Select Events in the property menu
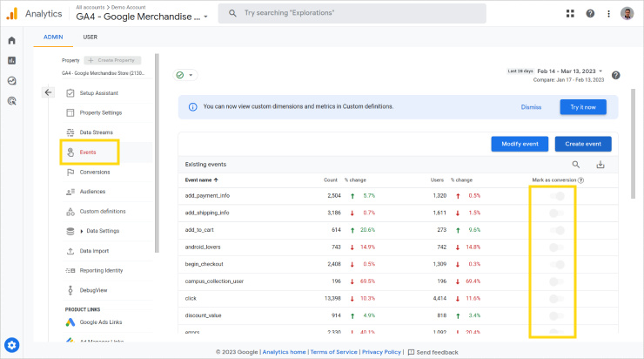This screenshot has height=359, width=644. point(87,152)
